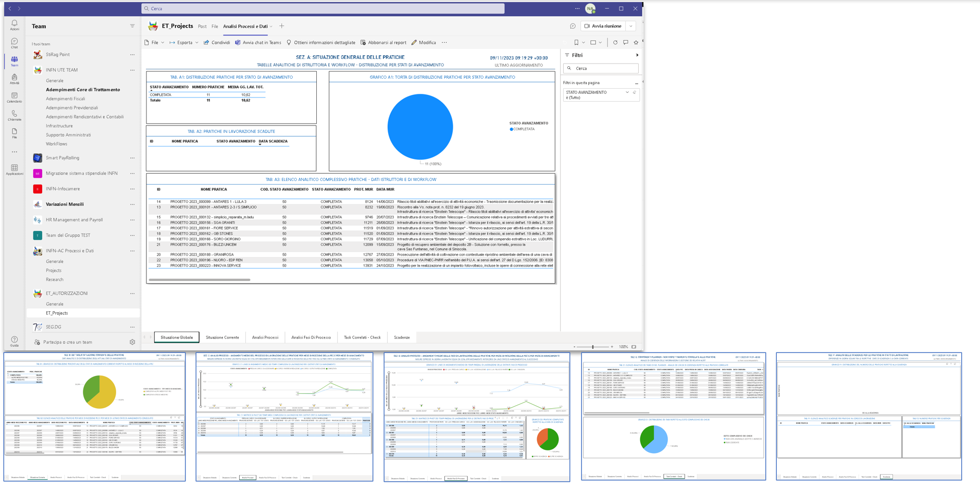Viewport: 980px width, 487px height.
Task: Click the report refresh icon
Action: point(615,43)
